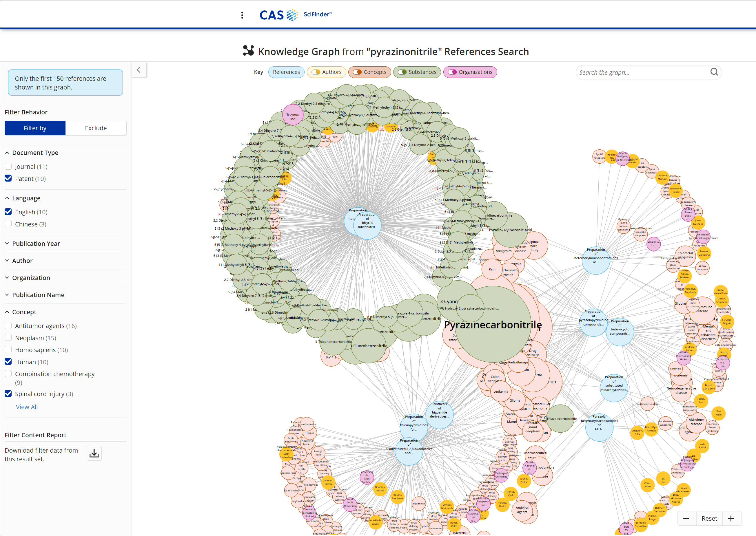Reset the graph zoom level
This screenshot has width=756, height=536.
709,519
